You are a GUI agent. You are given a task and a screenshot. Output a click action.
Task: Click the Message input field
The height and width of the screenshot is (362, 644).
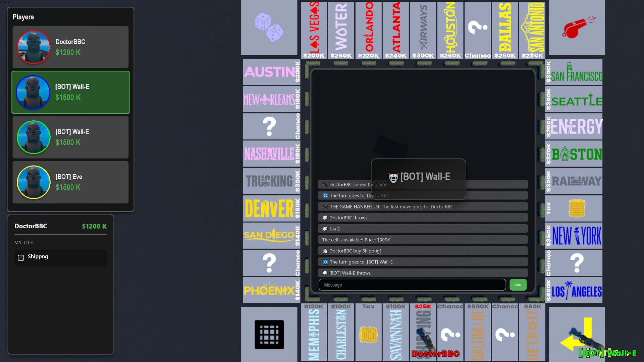point(412,285)
